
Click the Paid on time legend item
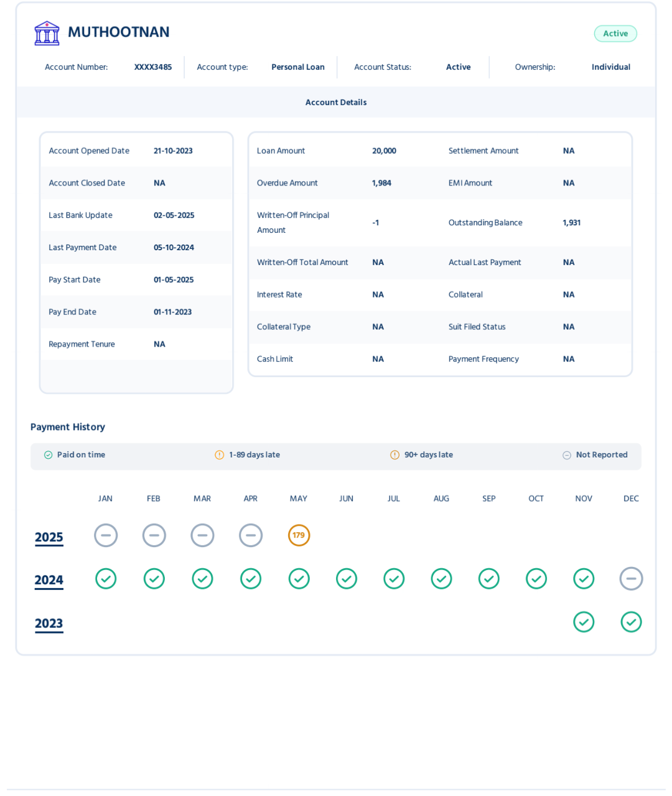click(x=75, y=455)
